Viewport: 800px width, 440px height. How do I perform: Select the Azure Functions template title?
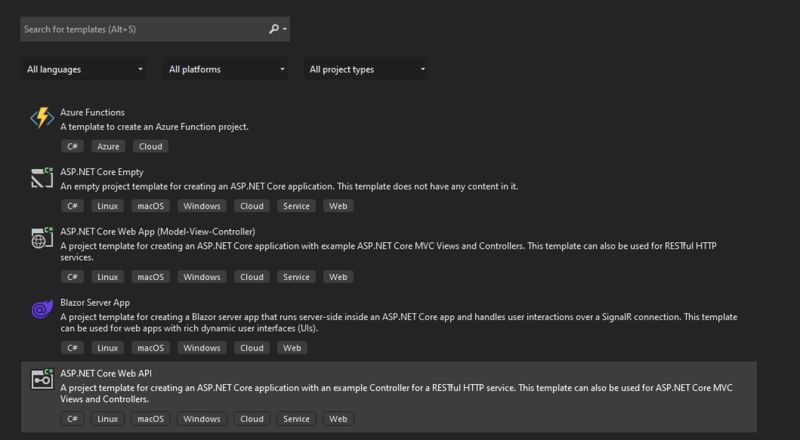[92, 112]
